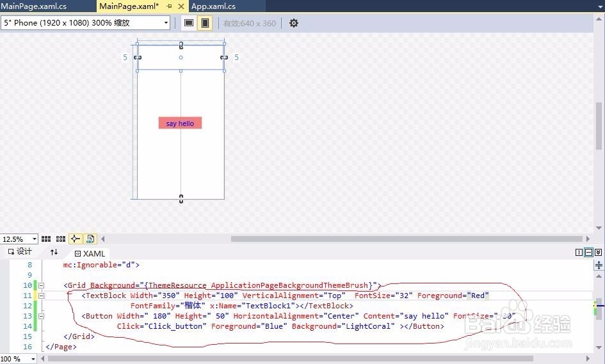Click Click="Click_button" on line 14
The width and height of the screenshot is (605, 364).
162,326
